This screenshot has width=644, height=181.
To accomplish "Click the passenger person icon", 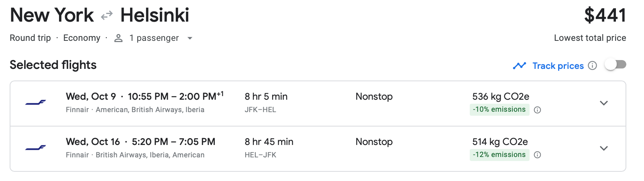I will point(118,38).
